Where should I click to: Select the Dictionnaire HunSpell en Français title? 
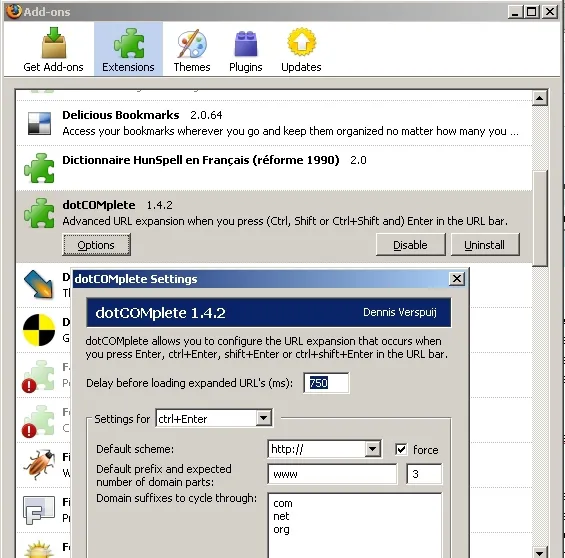[x=201, y=160]
